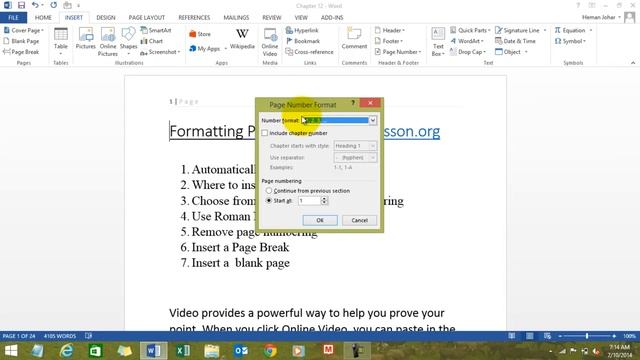Insert a Cross-reference
Viewport: 640px width, 360px height.
309,52
